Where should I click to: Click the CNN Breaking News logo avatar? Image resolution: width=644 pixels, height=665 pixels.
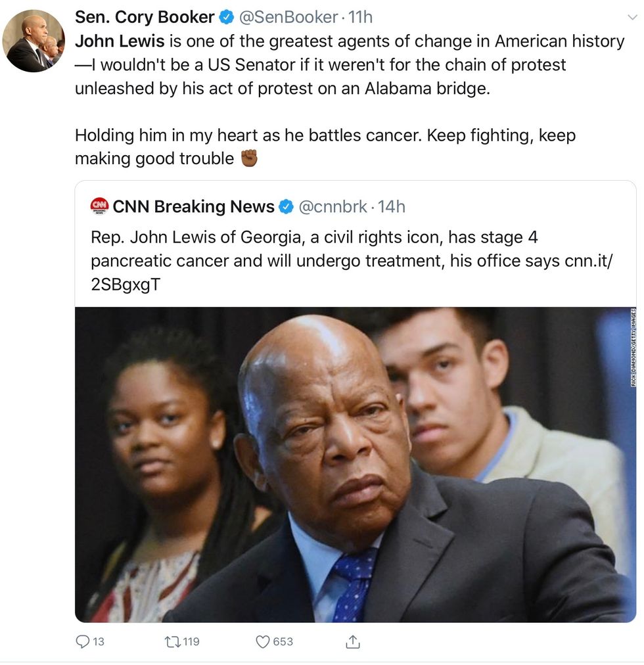click(x=99, y=206)
